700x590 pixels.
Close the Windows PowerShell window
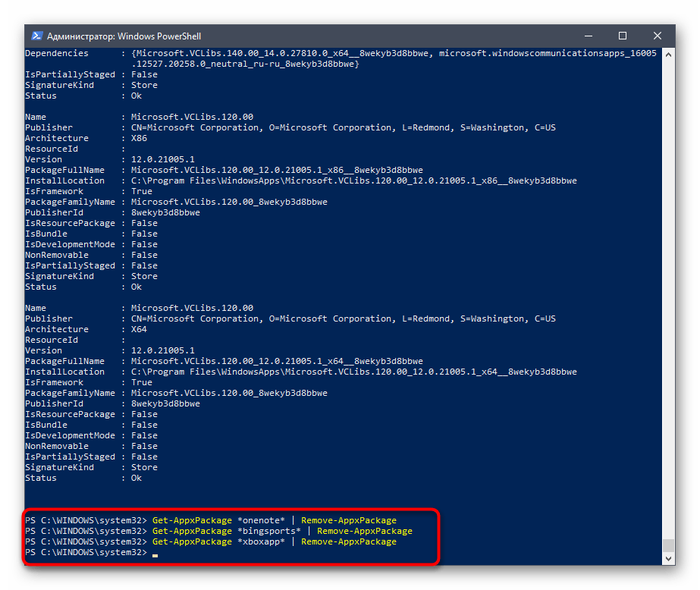658,36
